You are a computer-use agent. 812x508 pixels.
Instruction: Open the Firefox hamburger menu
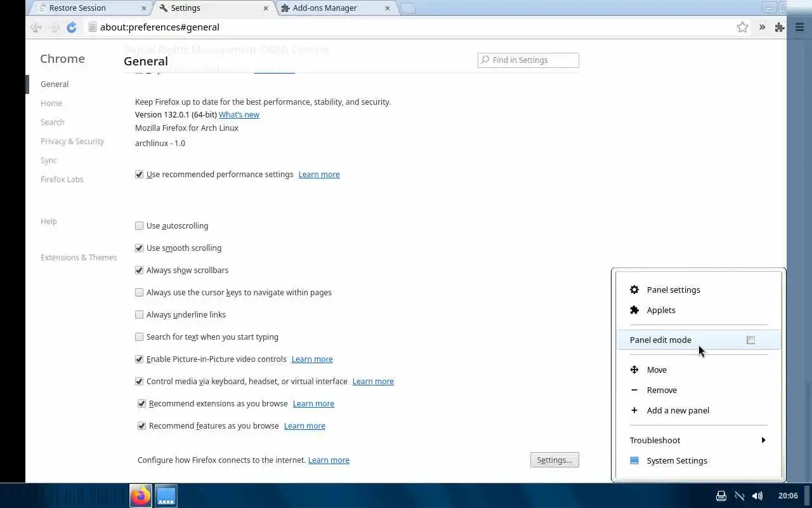click(799, 27)
